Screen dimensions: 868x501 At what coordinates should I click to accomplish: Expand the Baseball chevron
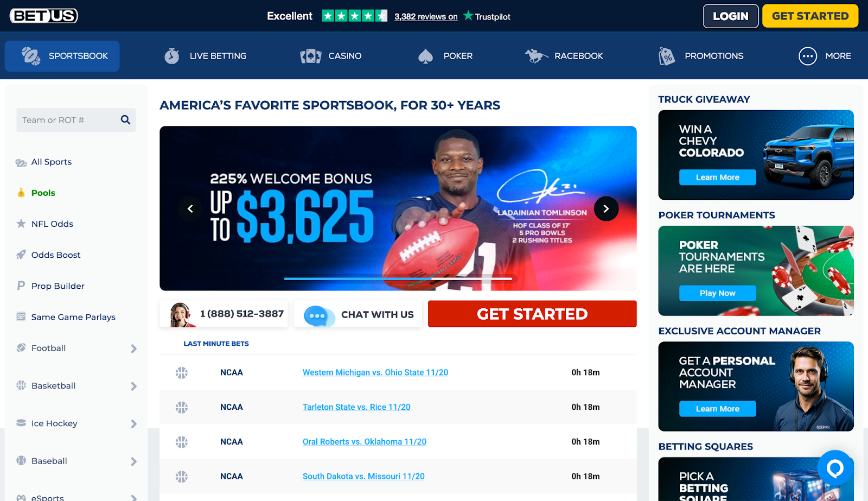click(x=133, y=461)
